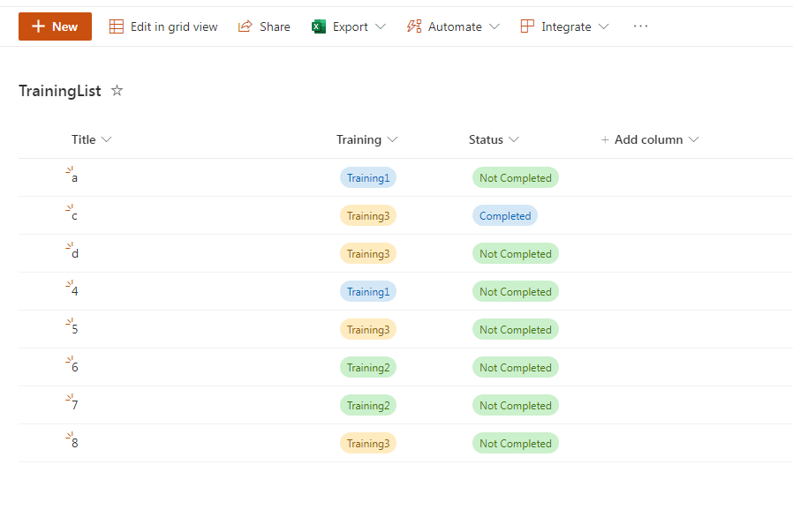Open the Title column header menu
The width and height of the screenshot is (793, 532).
coord(91,139)
